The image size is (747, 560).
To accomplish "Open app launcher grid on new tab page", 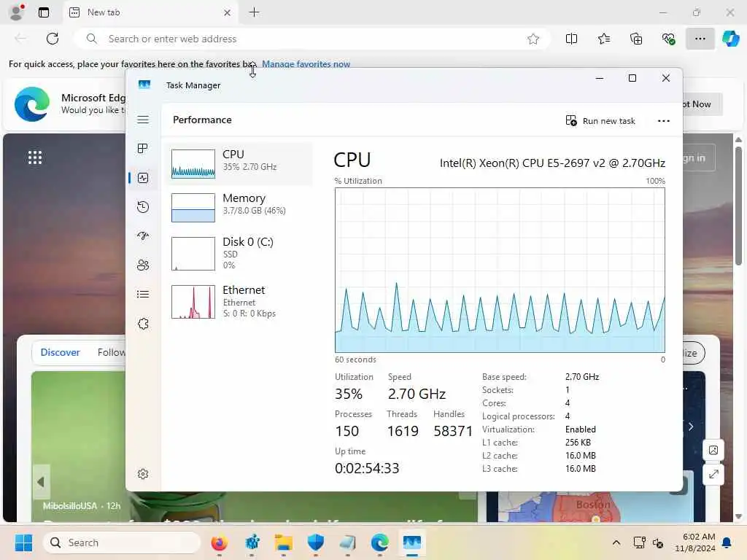I will pos(35,157).
